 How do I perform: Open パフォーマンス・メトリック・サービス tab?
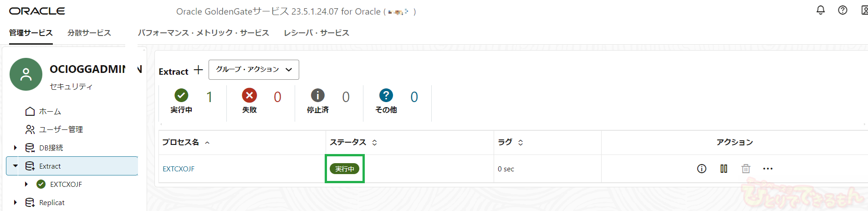[203, 33]
